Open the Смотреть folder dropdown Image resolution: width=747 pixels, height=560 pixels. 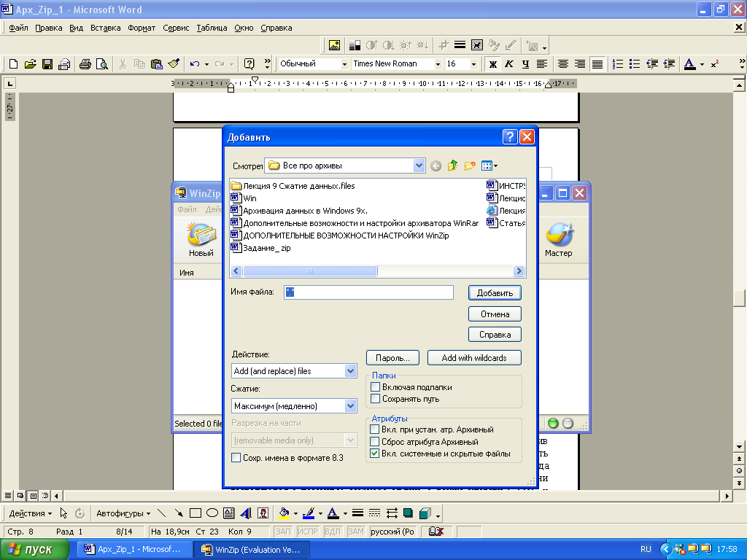pyautogui.click(x=419, y=166)
